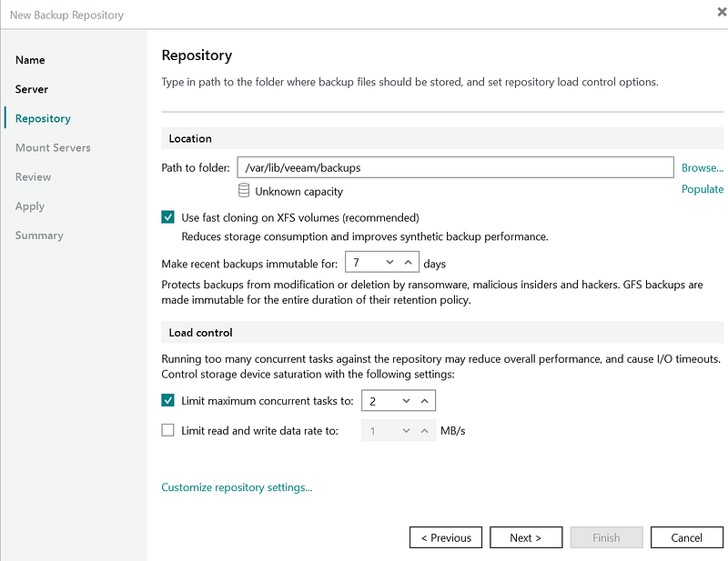This screenshot has width=728, height=561.
Task: Click the Path to folder input field
Action: 454,167
